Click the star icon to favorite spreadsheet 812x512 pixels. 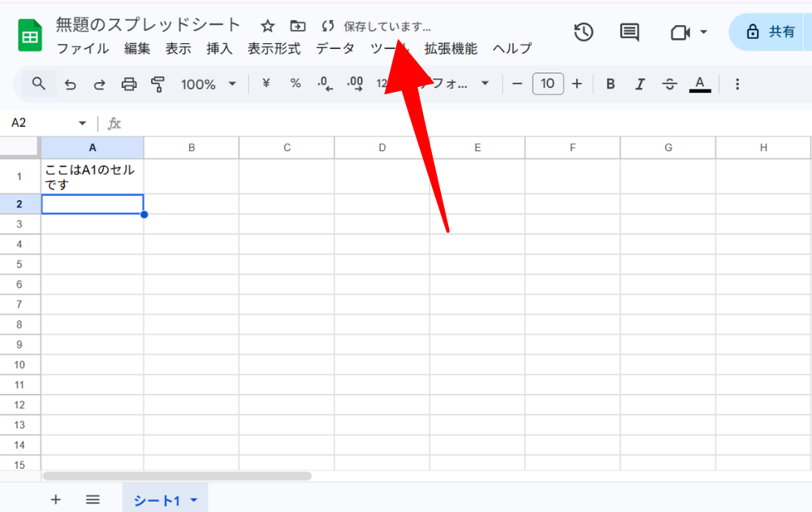pyautogui.click(x=268, y=26)
